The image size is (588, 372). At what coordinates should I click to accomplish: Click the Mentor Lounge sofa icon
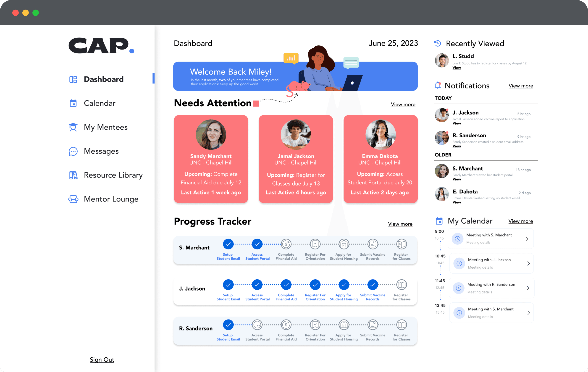[73, 199]
